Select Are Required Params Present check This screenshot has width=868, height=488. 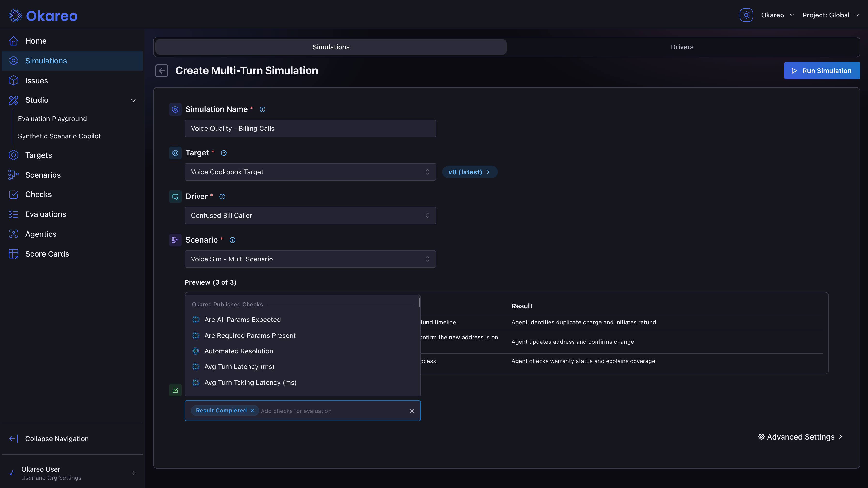(302, 335)
